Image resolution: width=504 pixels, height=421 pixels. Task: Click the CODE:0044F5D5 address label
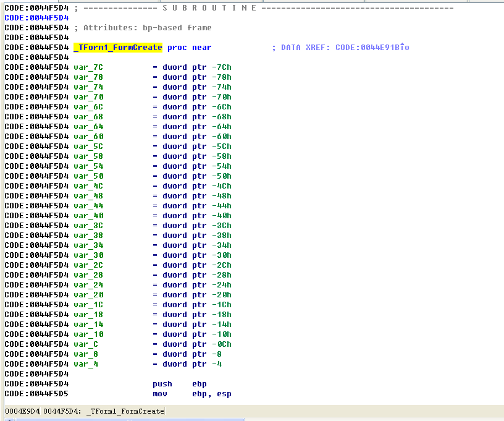36,394
